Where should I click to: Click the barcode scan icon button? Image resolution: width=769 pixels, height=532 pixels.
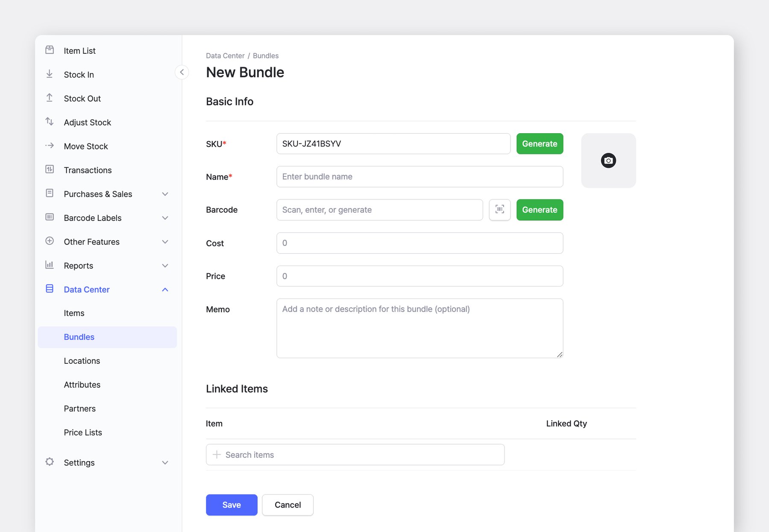(499, 210)
